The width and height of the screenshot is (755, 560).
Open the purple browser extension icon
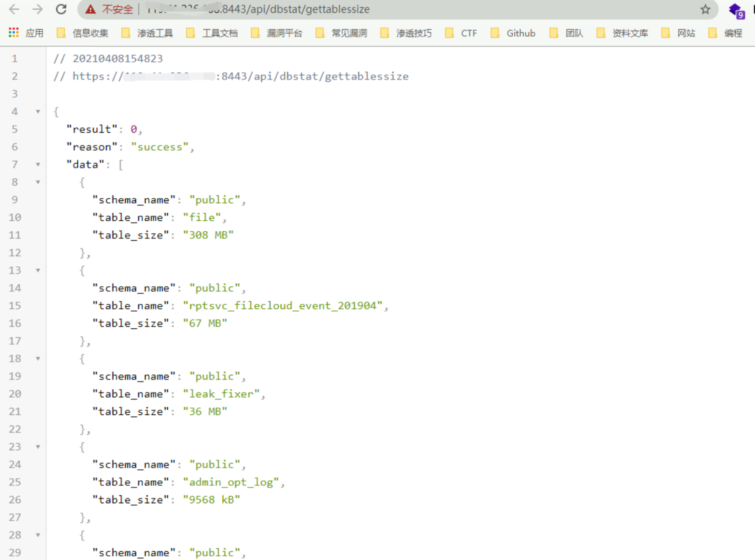736,10
